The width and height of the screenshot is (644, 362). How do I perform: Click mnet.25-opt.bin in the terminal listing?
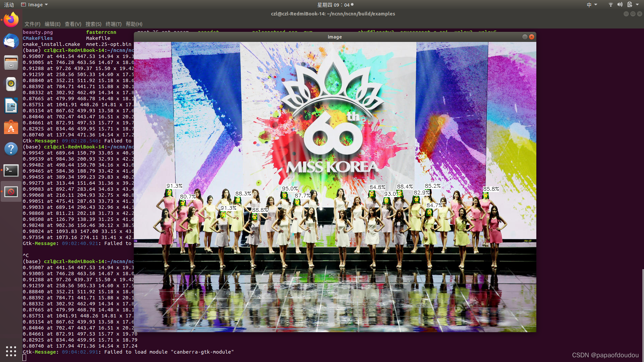[x=109, y=44]
